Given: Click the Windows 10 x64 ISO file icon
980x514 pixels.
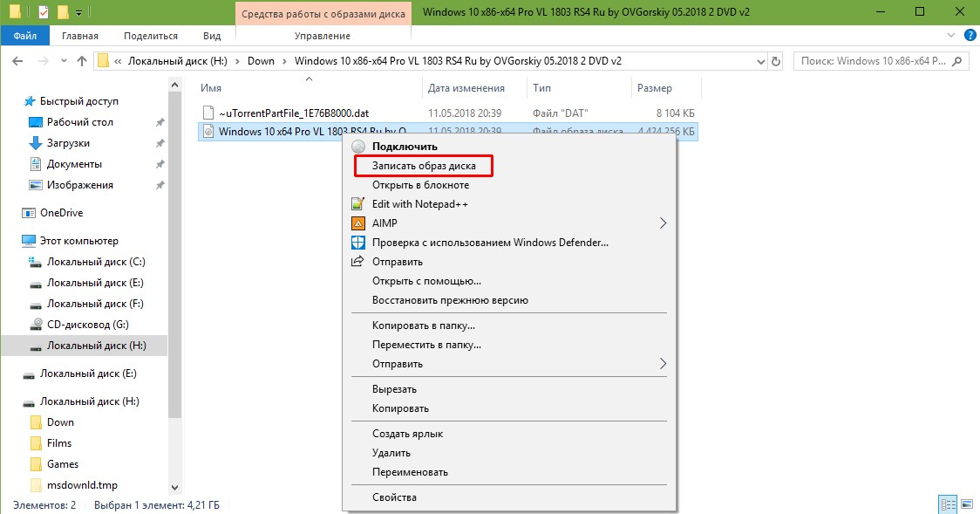Looking at the screenshot, I should pos(208,132).
